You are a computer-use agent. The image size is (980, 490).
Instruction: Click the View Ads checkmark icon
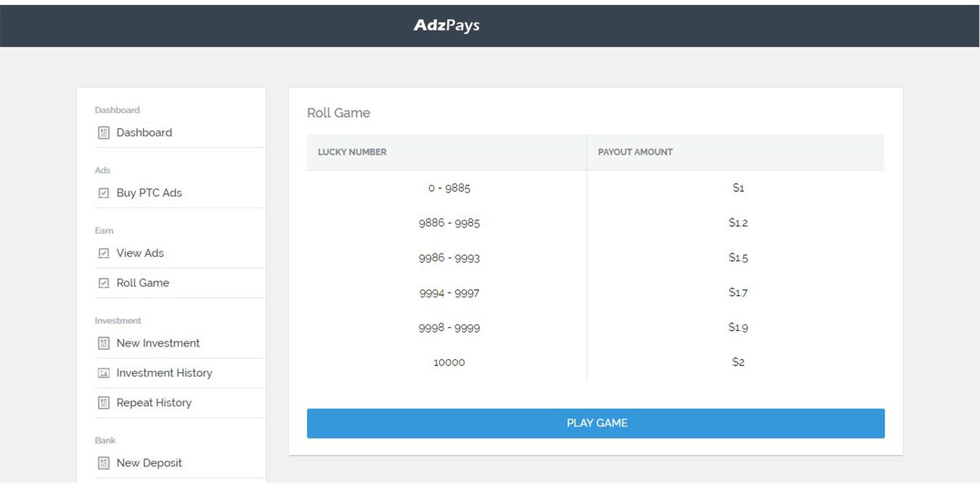(104, 253)
